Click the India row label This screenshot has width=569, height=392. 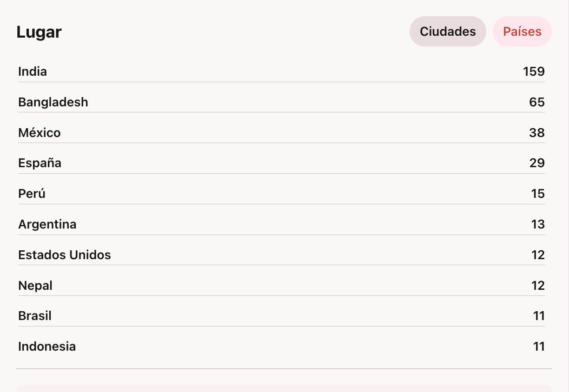pos(33,72)
